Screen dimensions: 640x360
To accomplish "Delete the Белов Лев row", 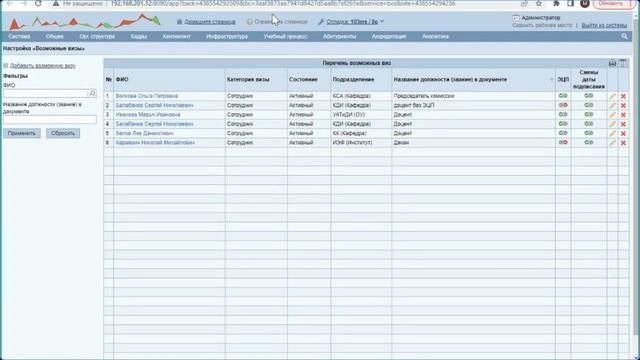I will coord(623,133).
